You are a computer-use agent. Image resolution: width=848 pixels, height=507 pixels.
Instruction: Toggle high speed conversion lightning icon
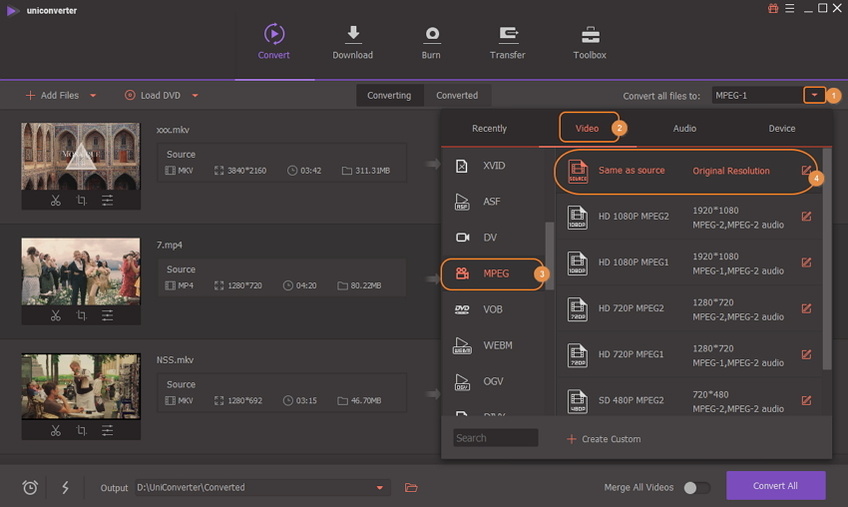point(65,488)
